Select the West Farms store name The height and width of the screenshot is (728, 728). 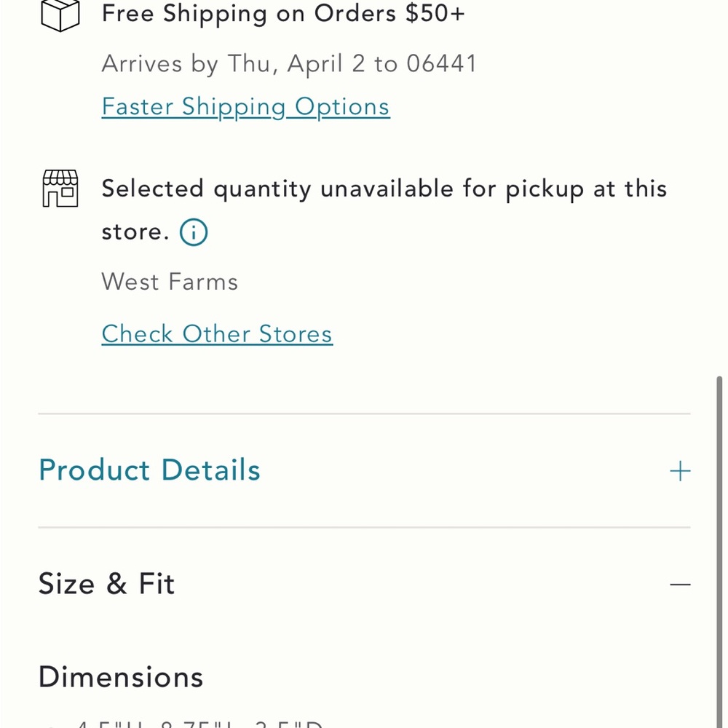click(170, 282)
